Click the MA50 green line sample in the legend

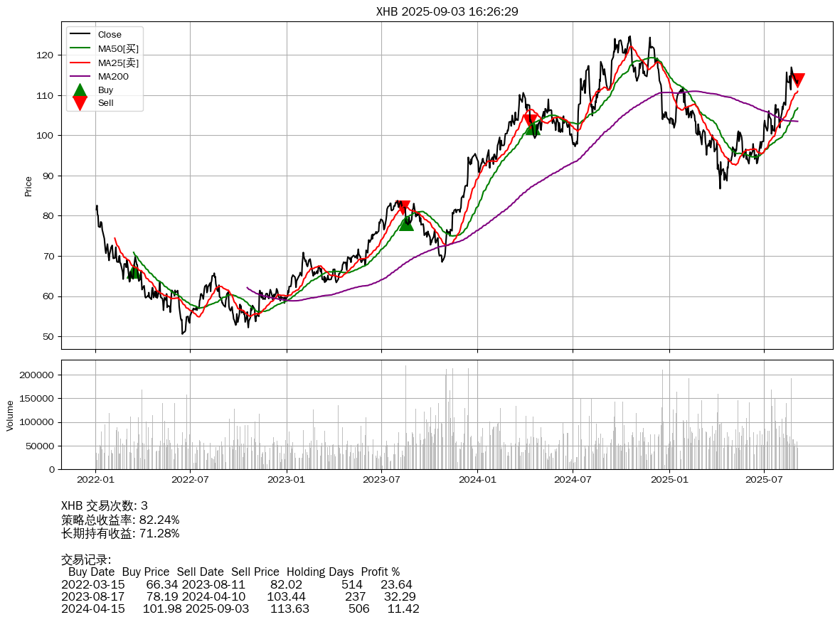coord(80,48)
